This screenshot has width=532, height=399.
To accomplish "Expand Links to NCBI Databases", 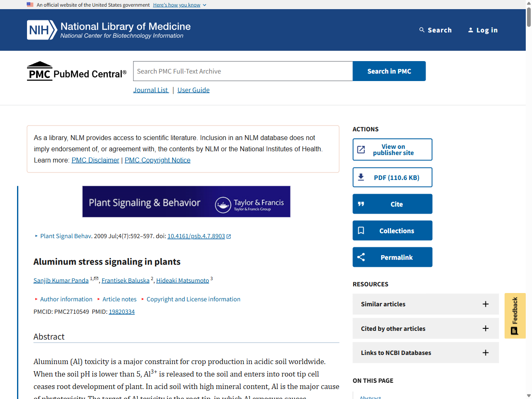I will (426, 353).
